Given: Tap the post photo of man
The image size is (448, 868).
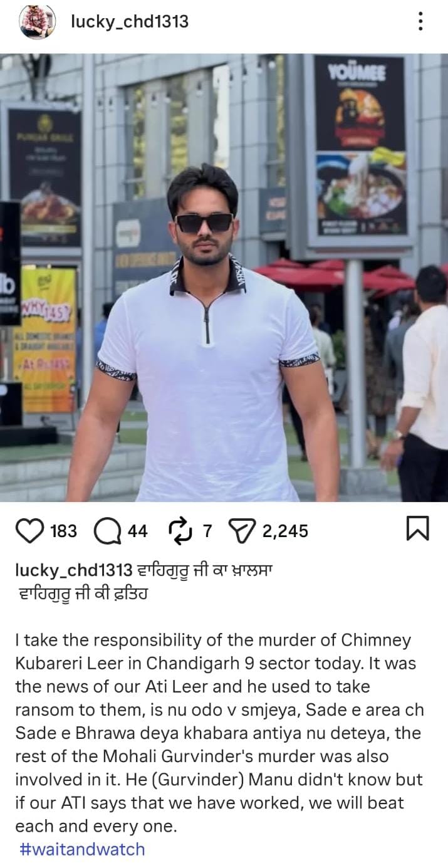Looking at the screenshot, I should tap(224, 278).
